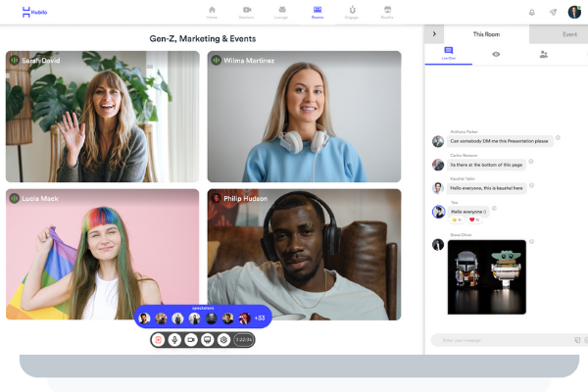
Task: Click the first spectator avatar
Action: coord(144,318)
